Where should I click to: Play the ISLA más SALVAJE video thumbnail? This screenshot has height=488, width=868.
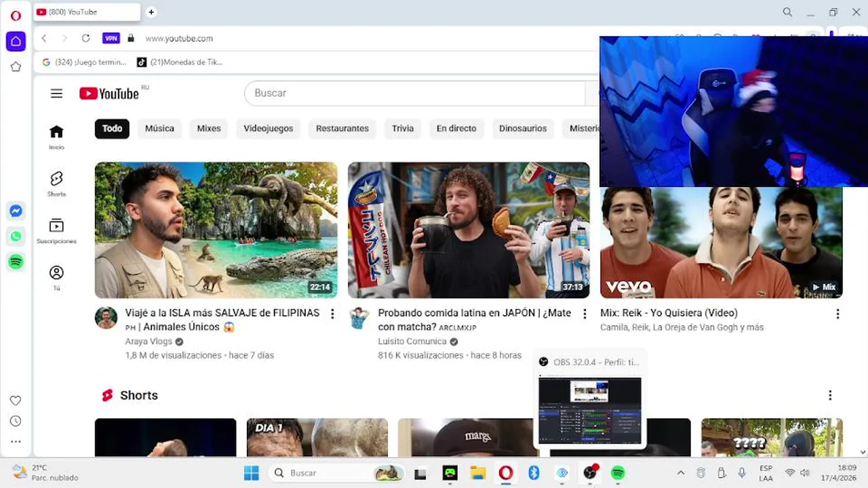tap(216, 230)
